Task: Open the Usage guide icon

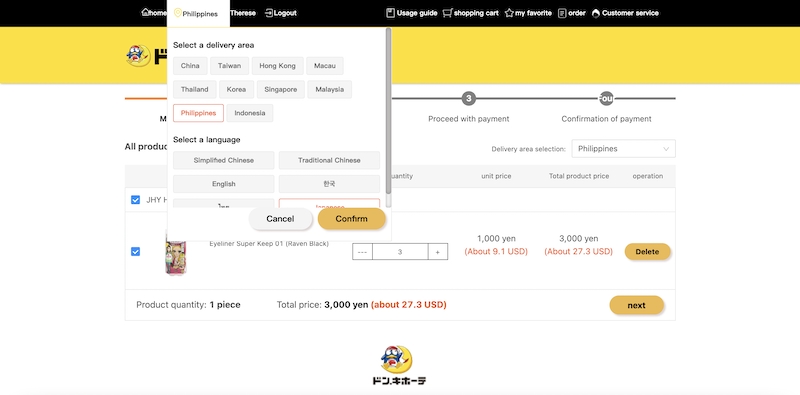Action: (390, 13)
